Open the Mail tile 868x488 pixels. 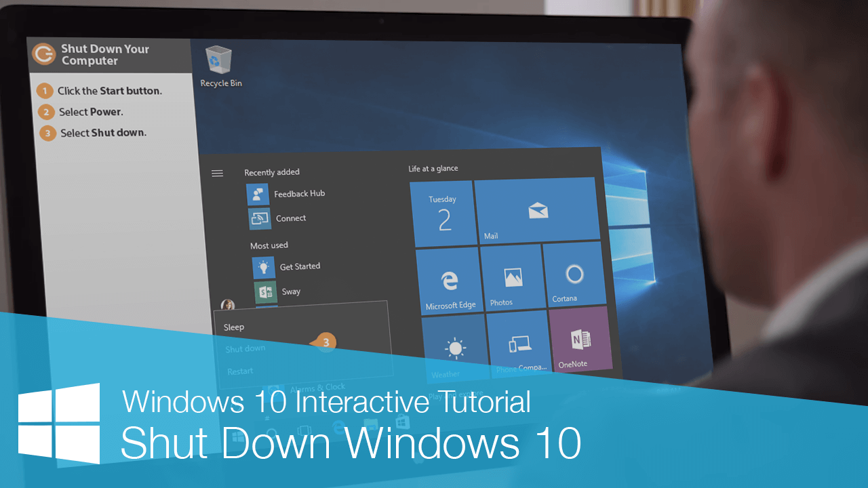pyautogui.click(x=537, y=209)
